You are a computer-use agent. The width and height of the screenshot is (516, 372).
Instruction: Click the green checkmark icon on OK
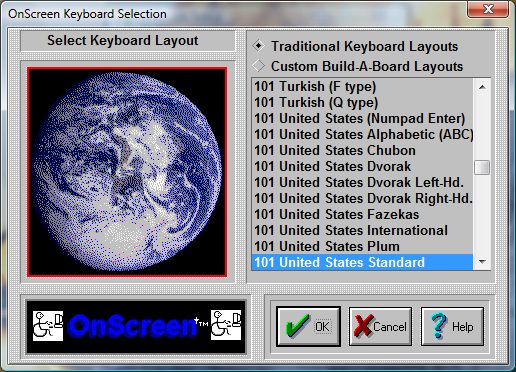[x=297, y=326]
